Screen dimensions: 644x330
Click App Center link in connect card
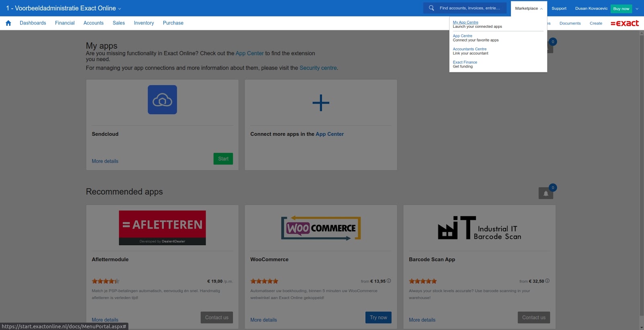coord(330,134)
